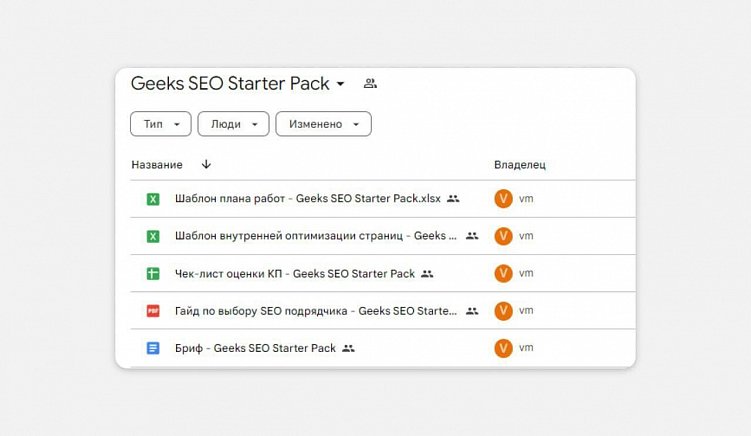Click the owner avatar for the Бриф row
Viewport: 751px width, 436px height.
[503, 348]
